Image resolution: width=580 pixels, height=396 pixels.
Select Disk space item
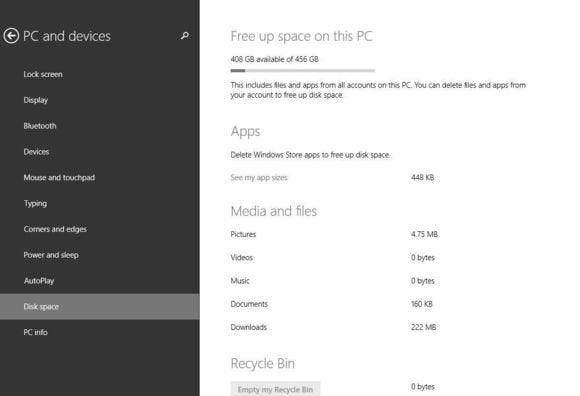(100, 307)
